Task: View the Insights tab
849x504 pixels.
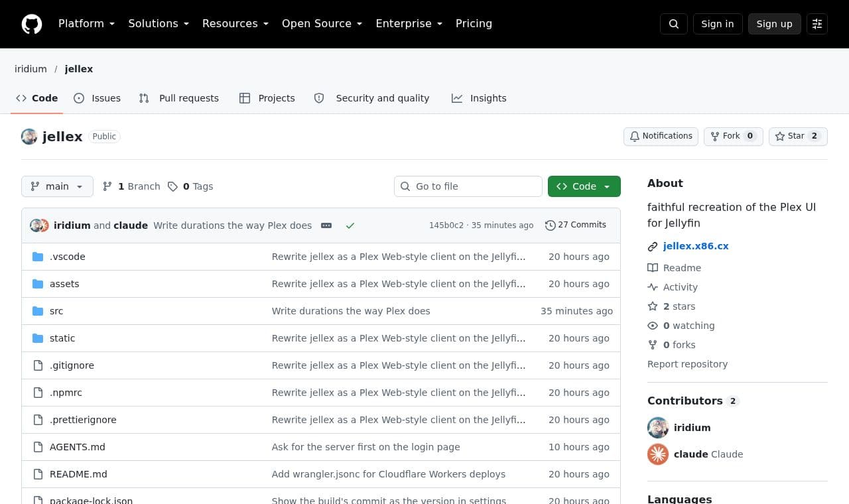Action: [x=479, y=98]
